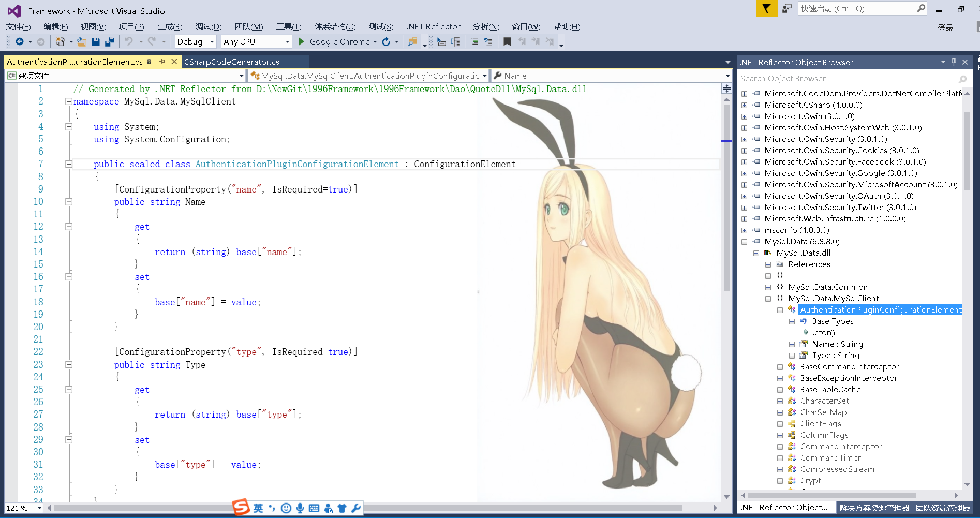Click the Undo arrow icon
Screen dimensions: 980x518
pos(129,42)
